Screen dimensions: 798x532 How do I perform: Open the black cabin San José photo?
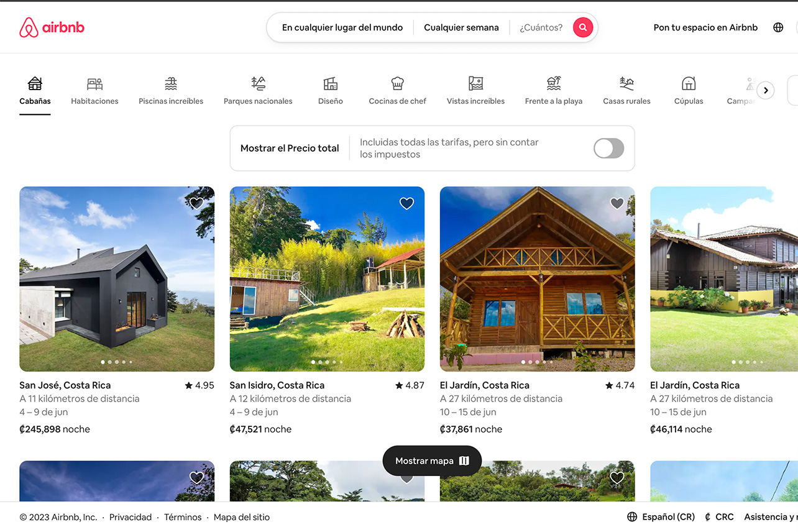(117, 279)
